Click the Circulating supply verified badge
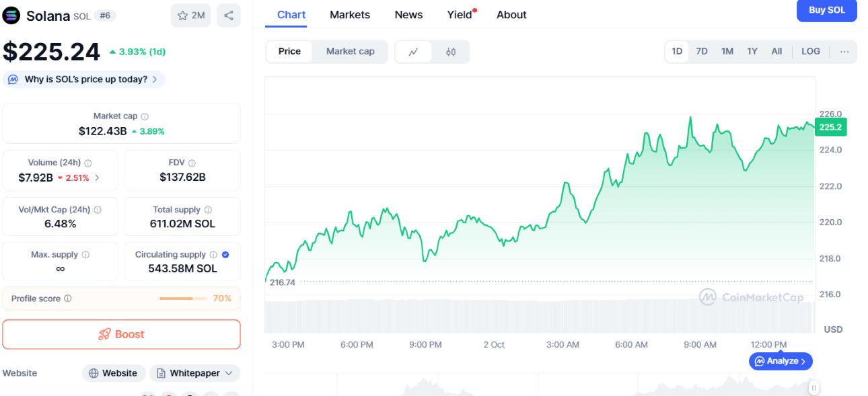This screenshot has height=396, width=868. [225, 255]
